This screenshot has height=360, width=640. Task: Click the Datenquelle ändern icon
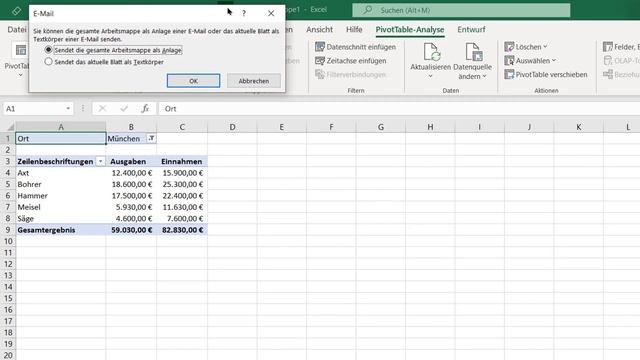[473, 52]
